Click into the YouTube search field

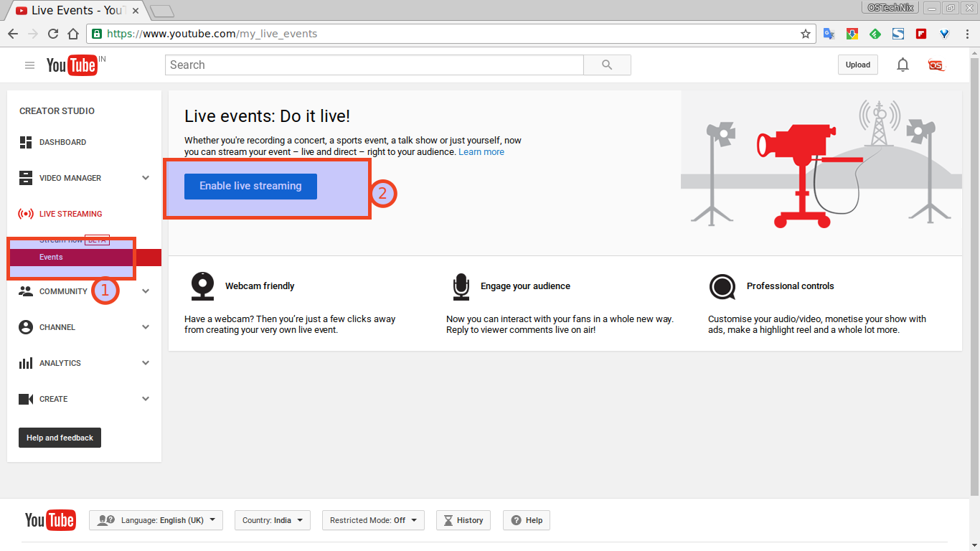tap(374, 65)
